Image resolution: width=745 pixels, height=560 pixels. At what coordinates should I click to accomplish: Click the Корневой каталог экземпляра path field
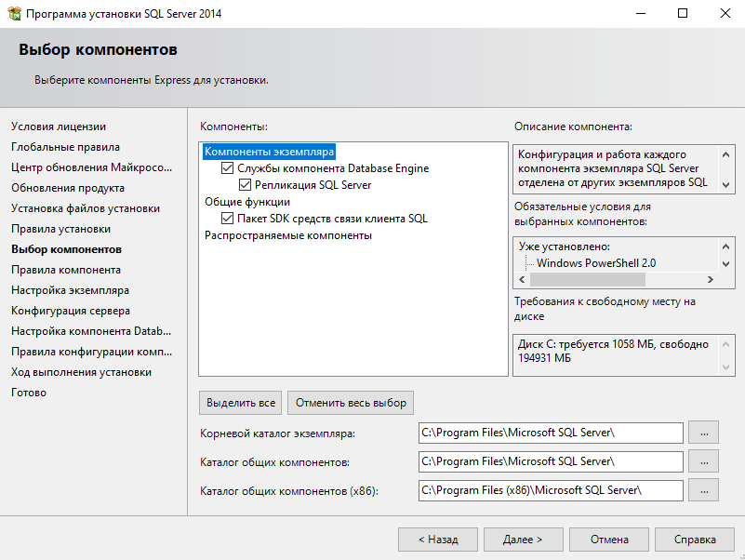point(551,433)
